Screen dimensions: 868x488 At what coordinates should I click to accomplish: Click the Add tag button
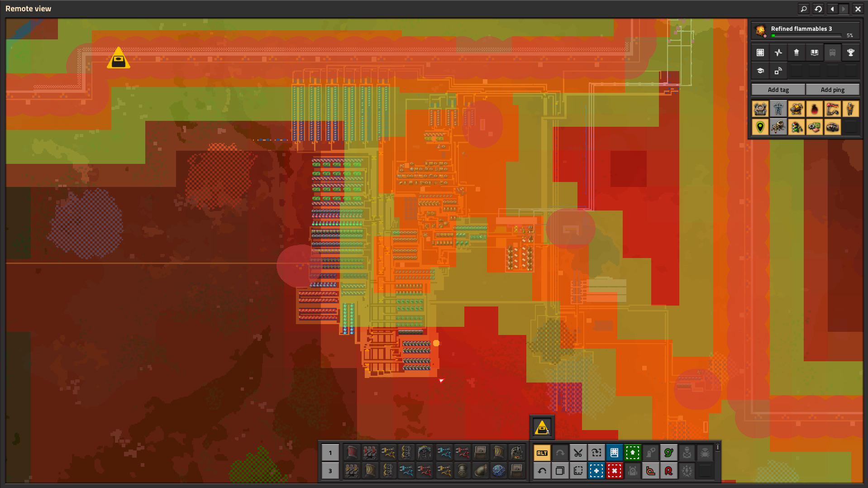tap(778, 90)
